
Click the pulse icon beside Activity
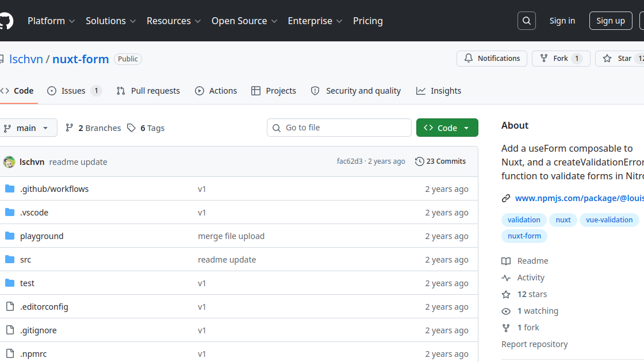pyautogui.click(x=506, y=278)
